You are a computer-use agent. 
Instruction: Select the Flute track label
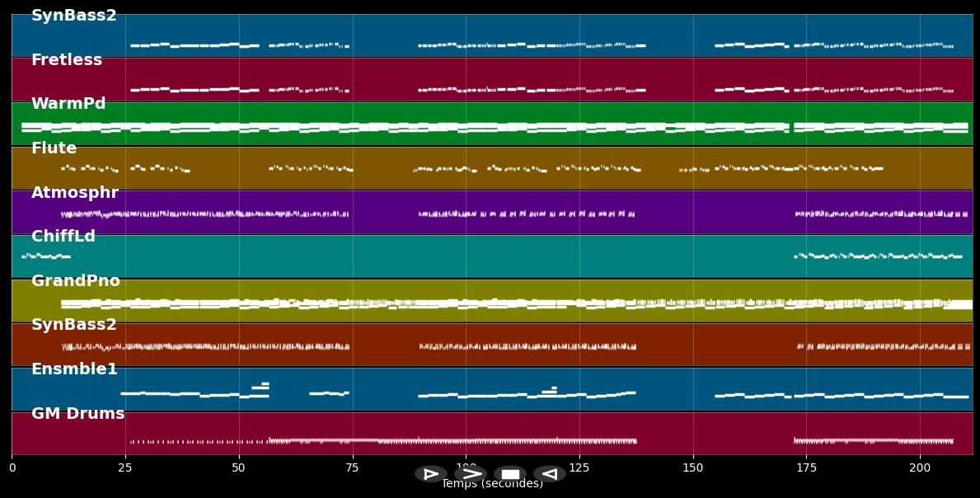tap(54, 148)
